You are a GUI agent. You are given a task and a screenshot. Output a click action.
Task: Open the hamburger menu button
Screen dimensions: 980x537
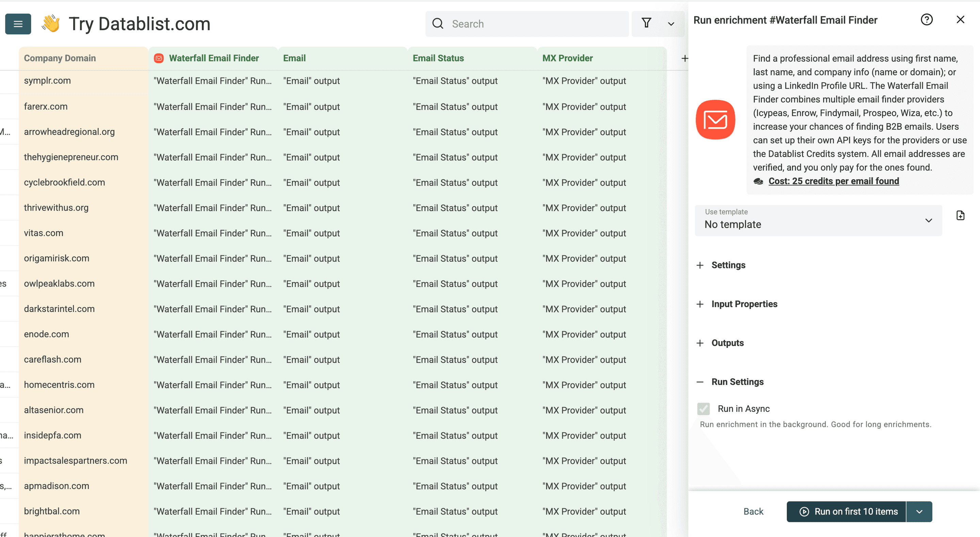point(18,24)
